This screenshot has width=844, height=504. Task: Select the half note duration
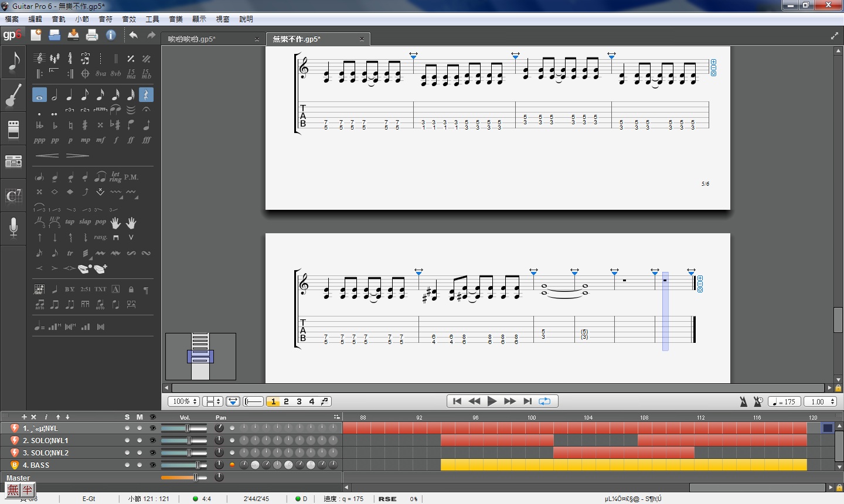55,95
